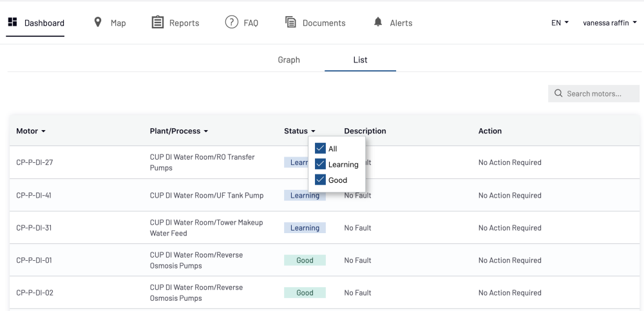Click the Dashboard grid icon
This screenshot has width=644, height=311.
coord(12,23)
